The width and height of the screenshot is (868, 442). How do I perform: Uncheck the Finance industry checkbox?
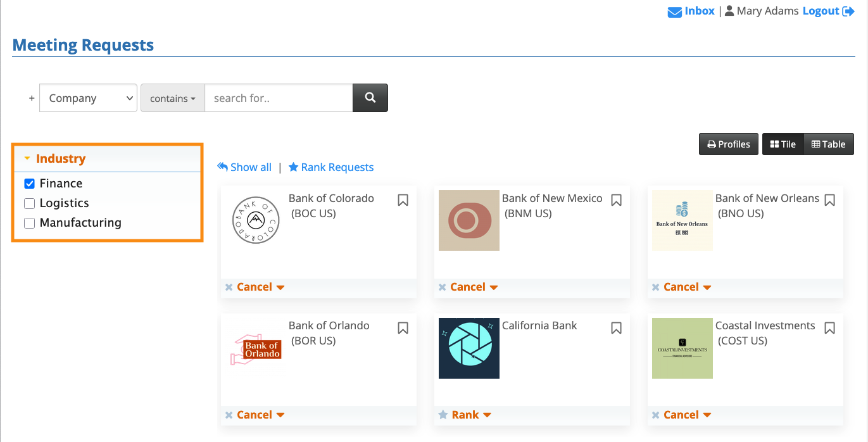pyautogui.click(x=29, y=184)
